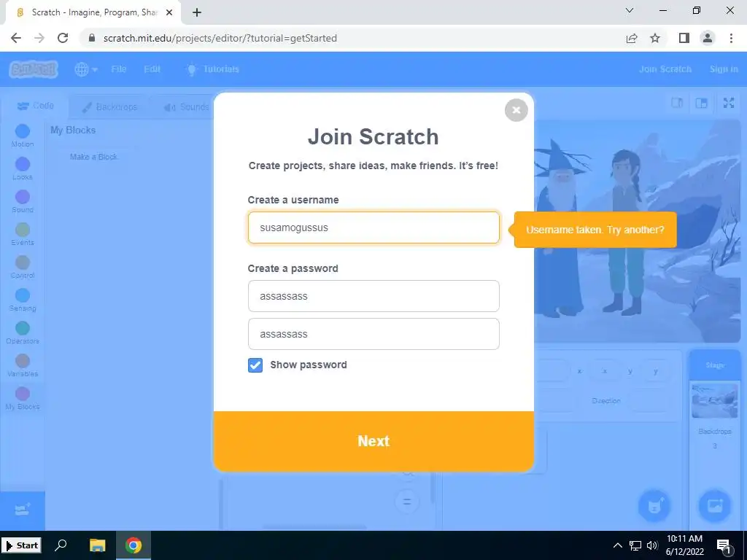This screenshot has width=747, height=560.
Task: Click the Scratch logo
Action: pos(34,69)
